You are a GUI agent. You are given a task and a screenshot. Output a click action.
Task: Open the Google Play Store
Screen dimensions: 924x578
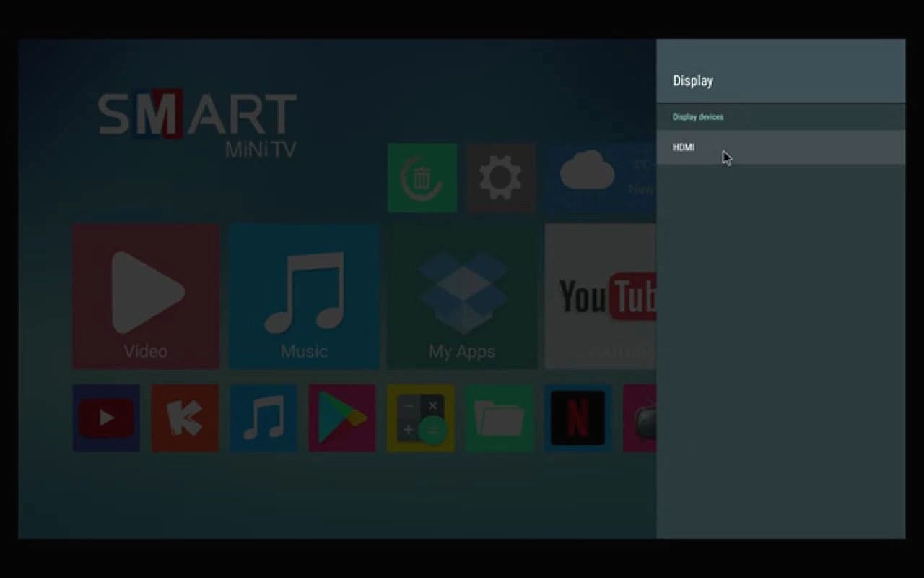[x=341, y=418]
